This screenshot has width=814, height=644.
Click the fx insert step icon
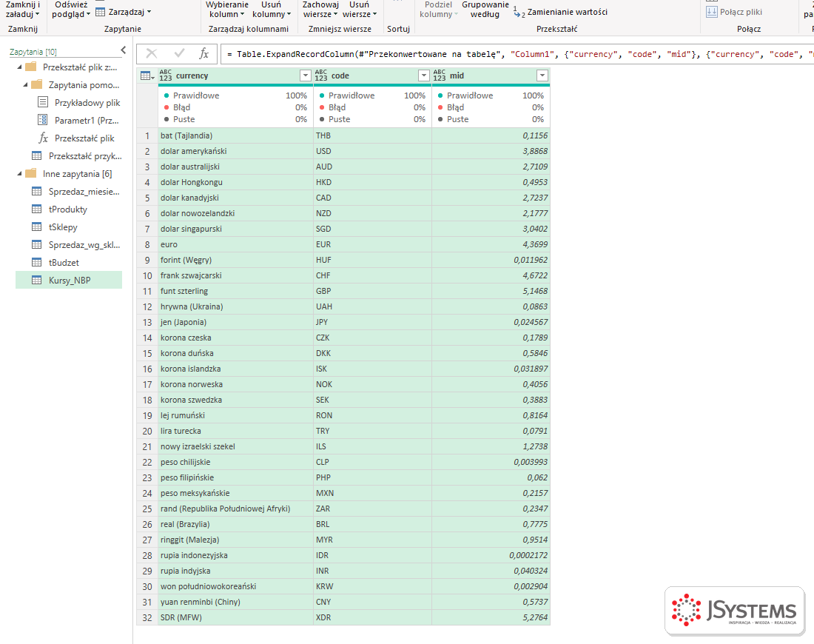[x=204, y=53]
